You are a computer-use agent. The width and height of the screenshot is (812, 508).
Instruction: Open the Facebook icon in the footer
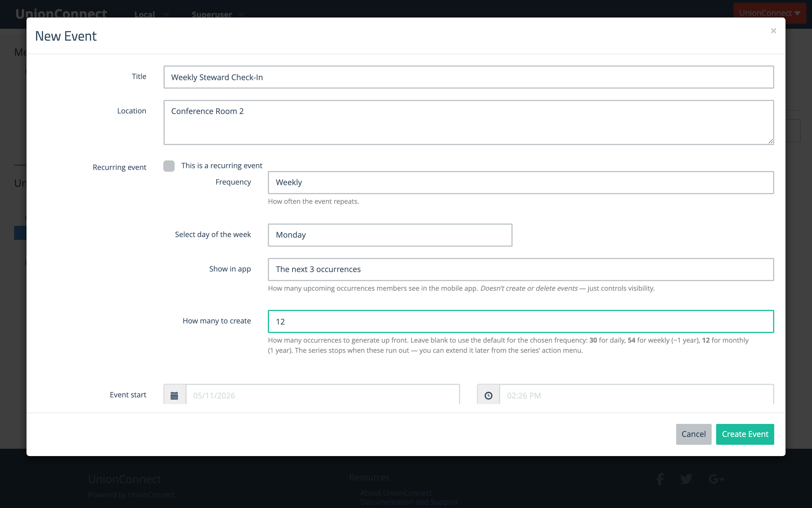660,479
